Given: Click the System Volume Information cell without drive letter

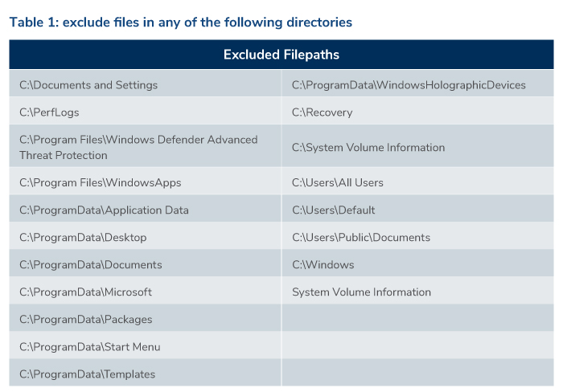Looking at the screenshot, I should pos(418,292).
